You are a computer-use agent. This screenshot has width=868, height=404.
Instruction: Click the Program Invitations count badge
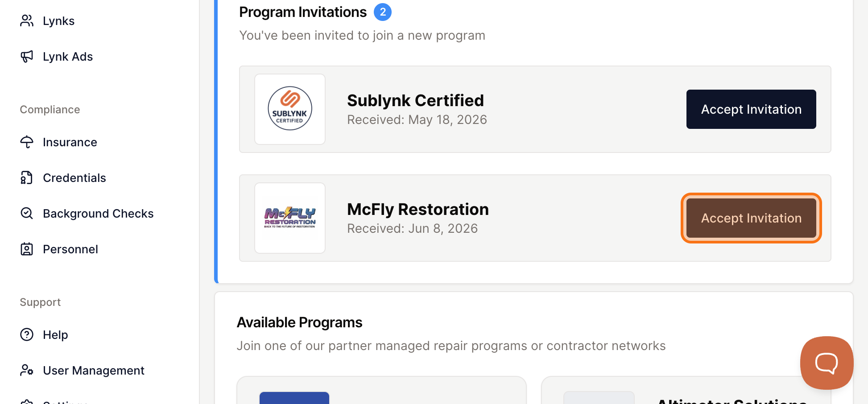pyautogui.click(x=383, y=12)
